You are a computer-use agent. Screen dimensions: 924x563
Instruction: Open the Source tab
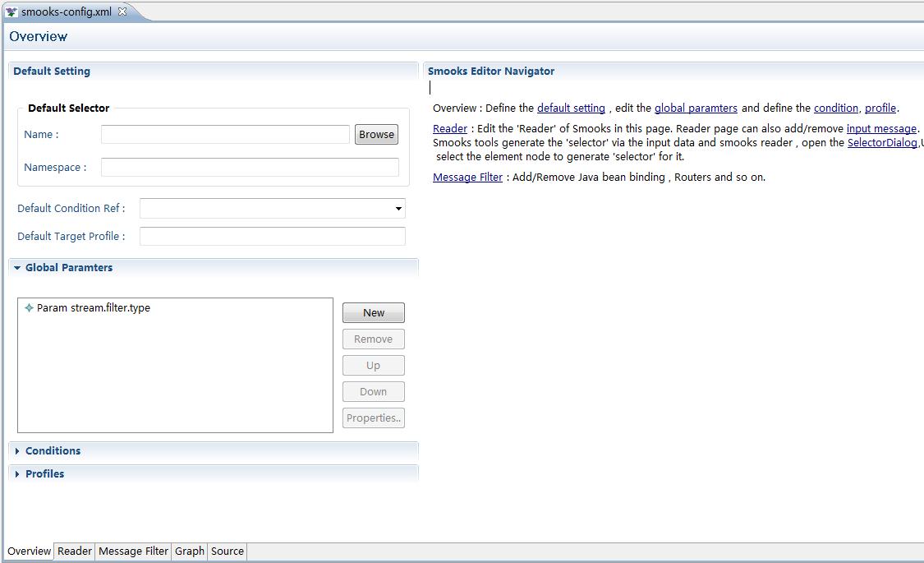227,551
